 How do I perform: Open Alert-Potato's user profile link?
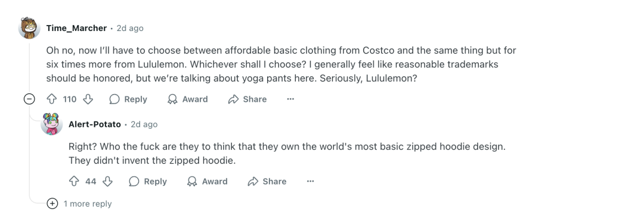[x=95, y=124]
